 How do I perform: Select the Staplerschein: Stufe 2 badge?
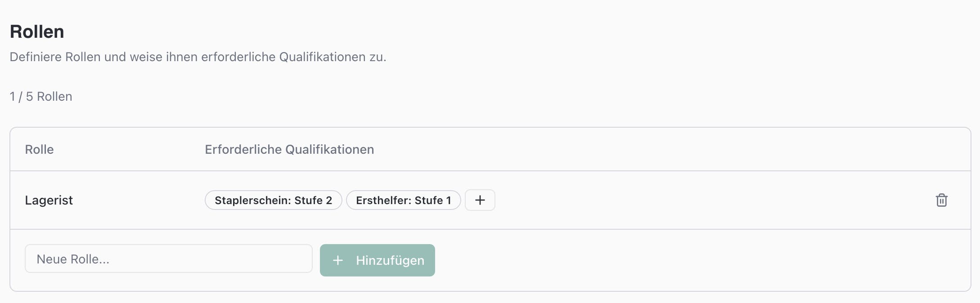pos(273,200)
